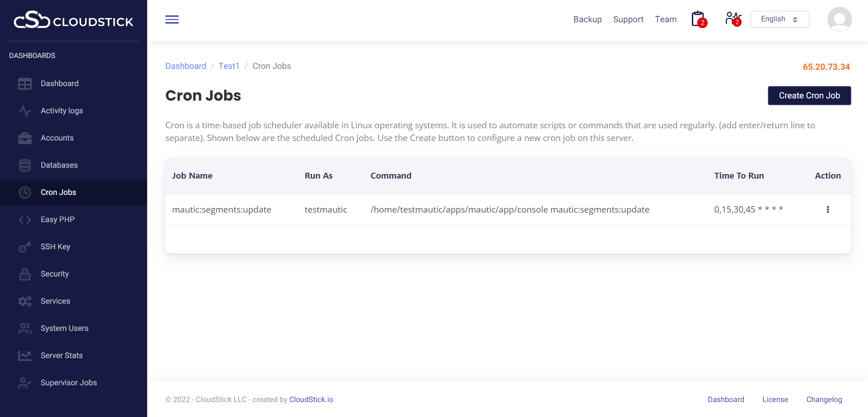This screenshot has height=417, width=868.
Task: Select Team in top navigation
Action: 665,19
